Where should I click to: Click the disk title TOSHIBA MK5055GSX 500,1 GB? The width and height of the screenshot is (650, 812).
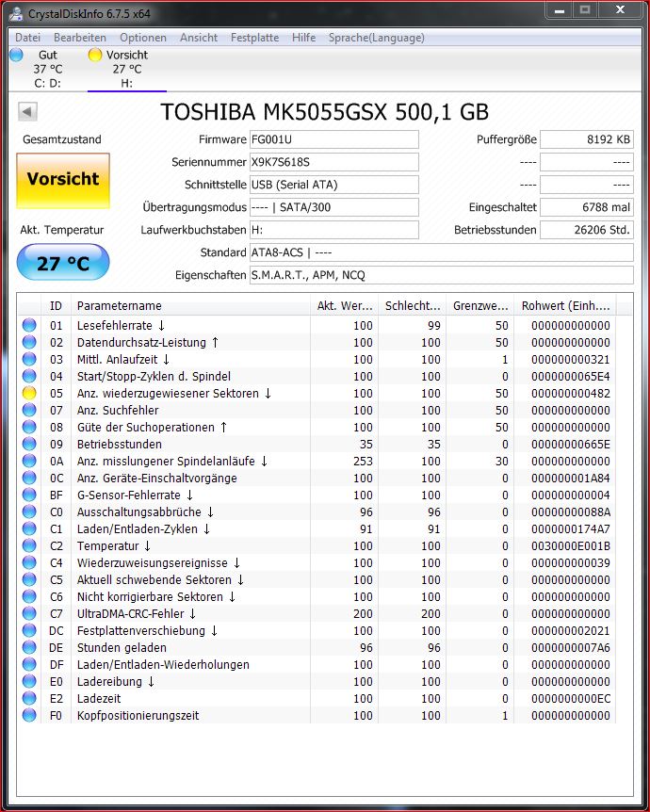pos(324,112)
